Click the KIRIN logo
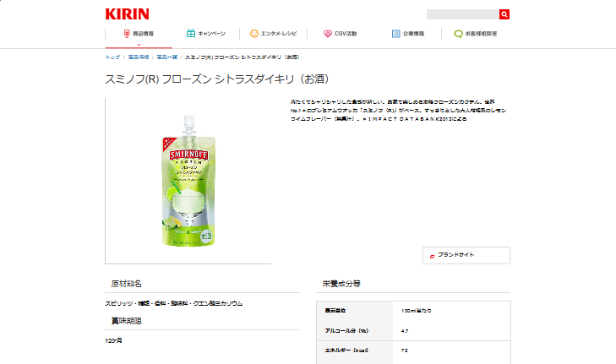This screenshot has height=364, width=616. (x=128, y=14)
